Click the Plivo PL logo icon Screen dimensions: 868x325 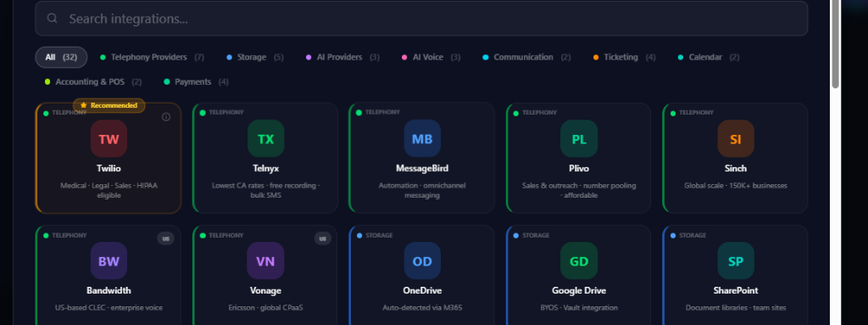[x=579, y=138]
